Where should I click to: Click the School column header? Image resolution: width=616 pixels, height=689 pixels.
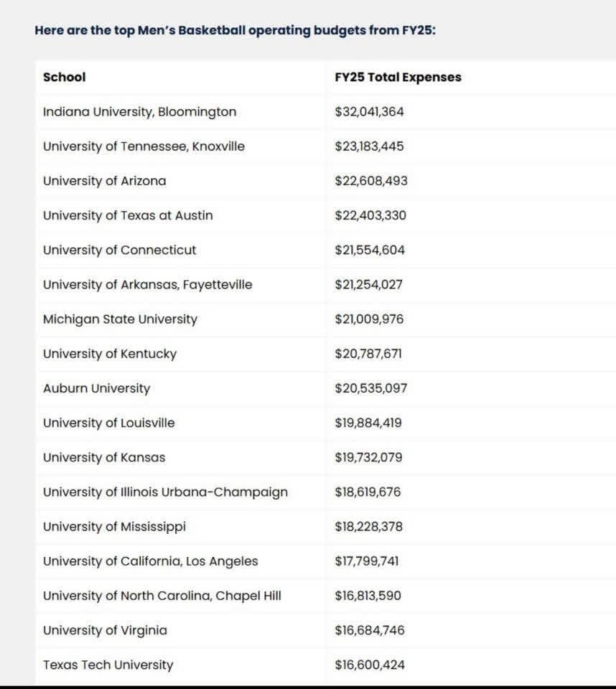pos(64,78)
